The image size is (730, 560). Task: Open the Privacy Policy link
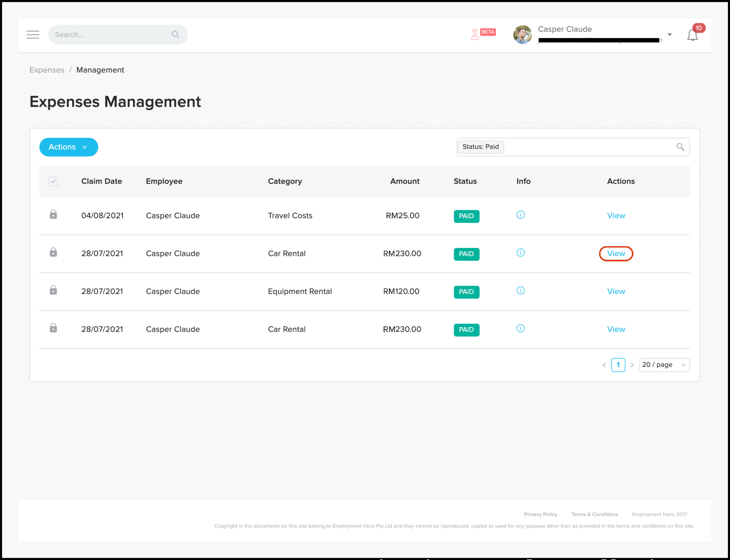point(540,514)
